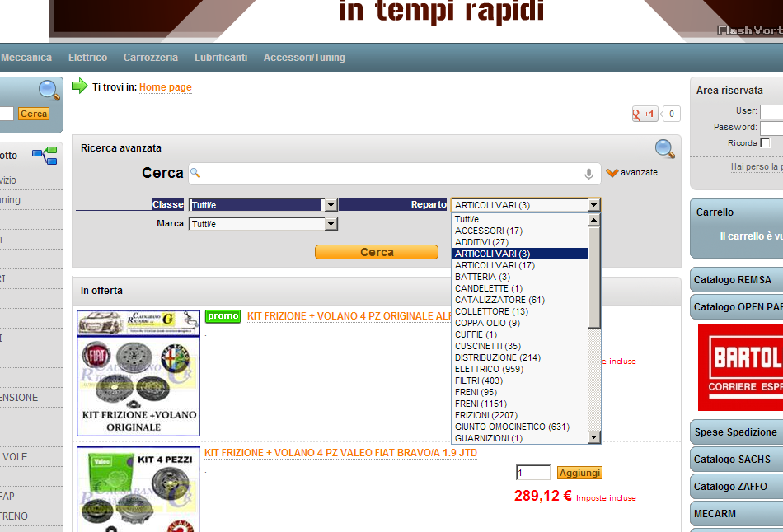The width and height of the screenshot is (783, 532).
Task: Open MECARM catalog button
Action: point(737,514)
